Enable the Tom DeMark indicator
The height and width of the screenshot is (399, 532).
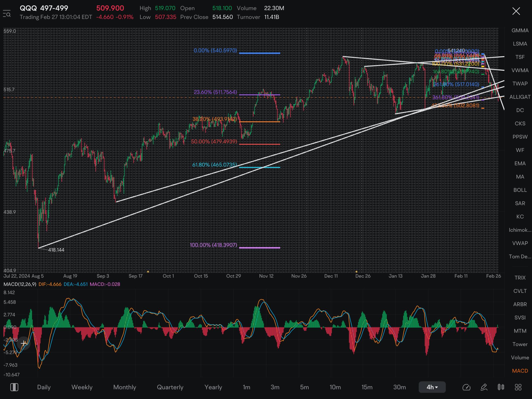point(520,256)
